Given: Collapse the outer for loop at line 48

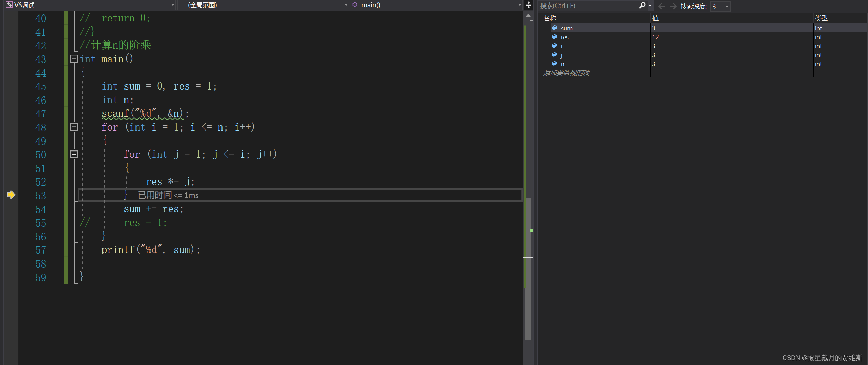Looking at the screenshot, I should [x=74, y=127].
